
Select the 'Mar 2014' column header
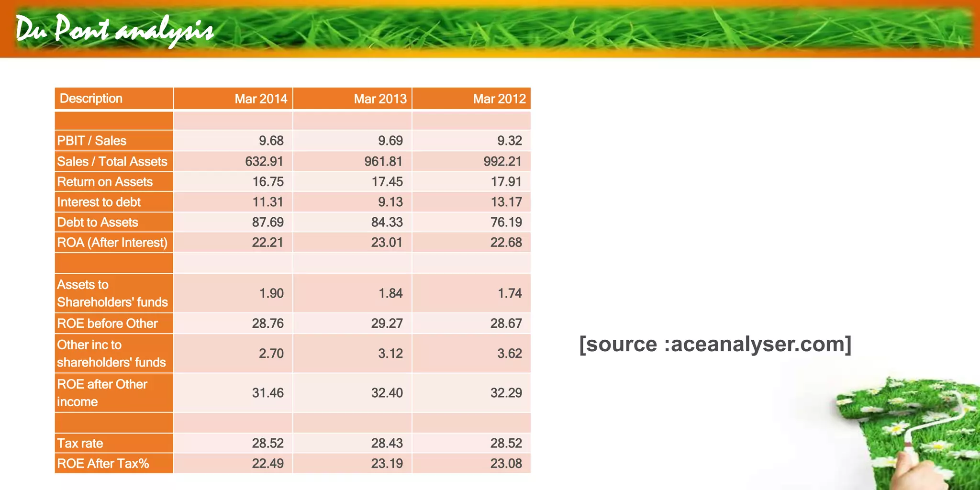261,99
